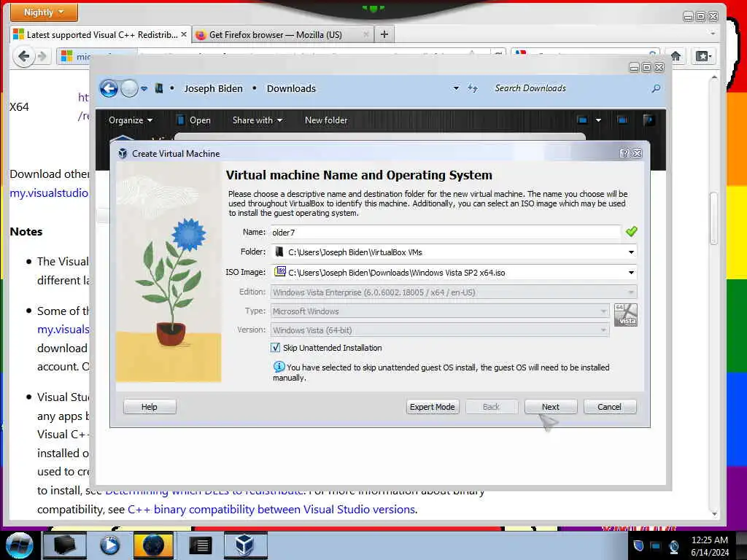747x560 pixels.
Task: Click Open in Explorer toolbar
Action: point(193,120)
